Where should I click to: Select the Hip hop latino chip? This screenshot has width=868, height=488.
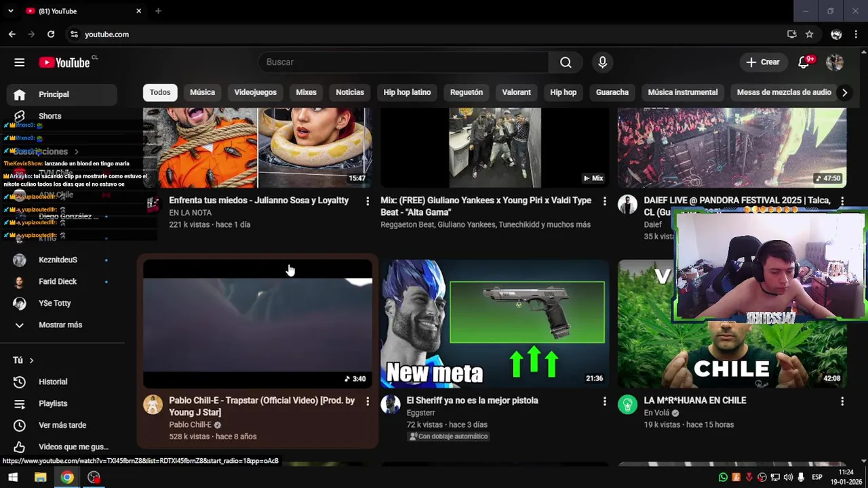[407, 92]
